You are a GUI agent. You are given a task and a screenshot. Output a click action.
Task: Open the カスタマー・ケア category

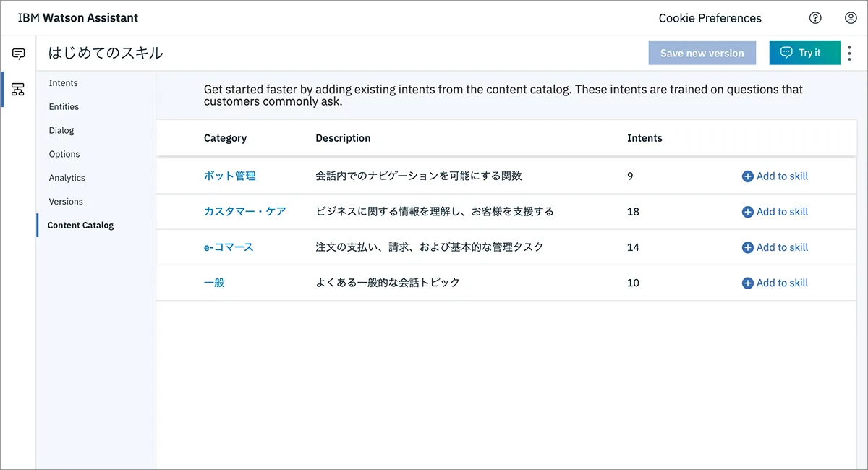click(245, 212)
